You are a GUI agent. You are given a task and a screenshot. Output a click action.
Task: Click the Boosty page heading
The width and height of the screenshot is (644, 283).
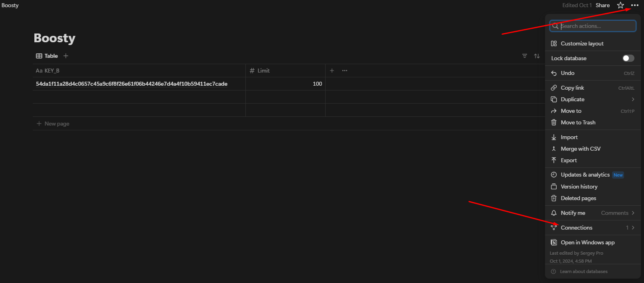pos(55,38)
